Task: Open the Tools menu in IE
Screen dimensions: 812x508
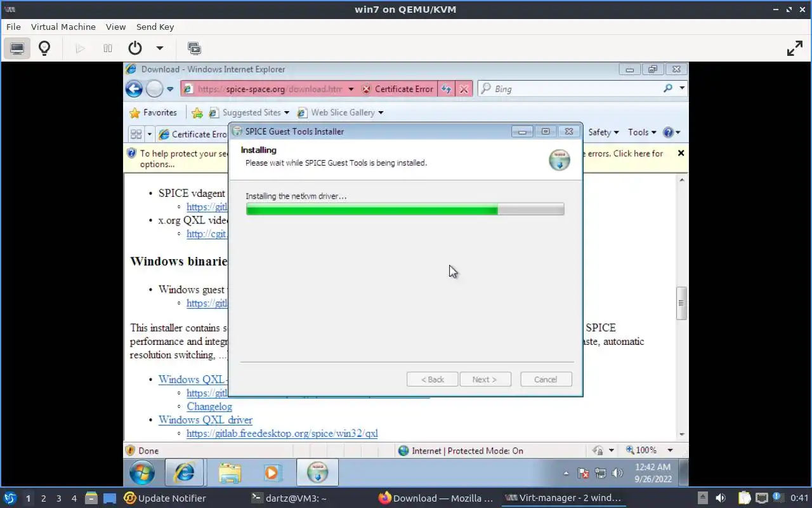Action: pyautogui.click(x=642, y=132)
